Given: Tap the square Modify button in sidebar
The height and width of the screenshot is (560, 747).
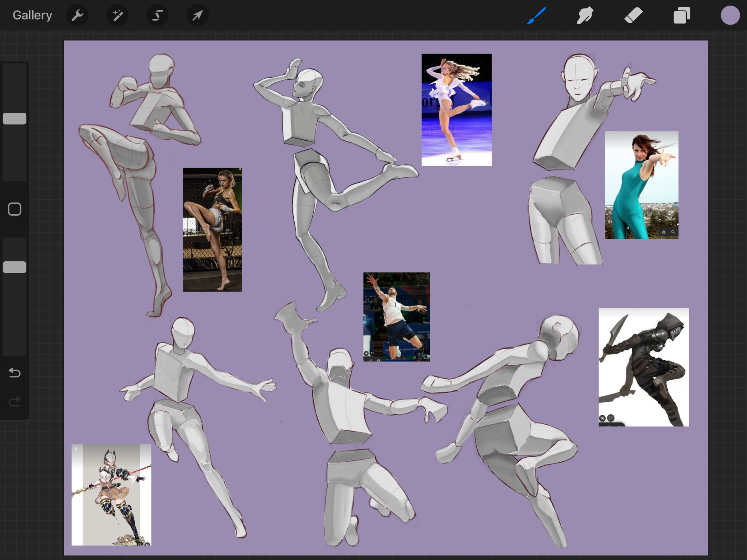Looking at the screenshot, I should [x=15, y=209].
